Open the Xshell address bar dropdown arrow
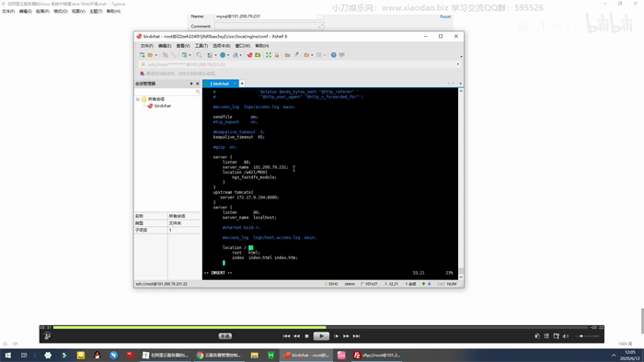This screenshot has height=362, width=644. coord(458,64)
